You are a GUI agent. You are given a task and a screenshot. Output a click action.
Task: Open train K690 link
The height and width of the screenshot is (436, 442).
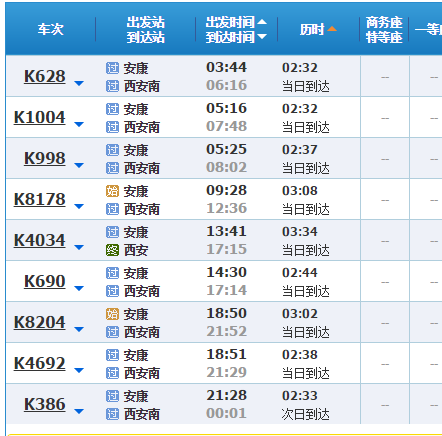click(45, 282)
